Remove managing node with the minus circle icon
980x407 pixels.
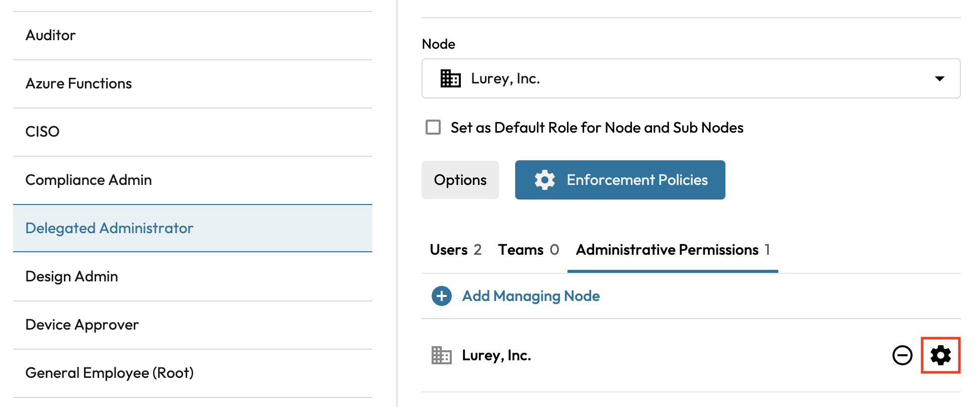(x=902, y=355)
